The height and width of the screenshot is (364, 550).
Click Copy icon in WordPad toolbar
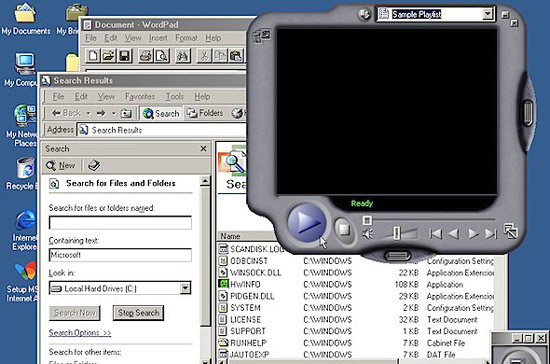coord(220,56)
